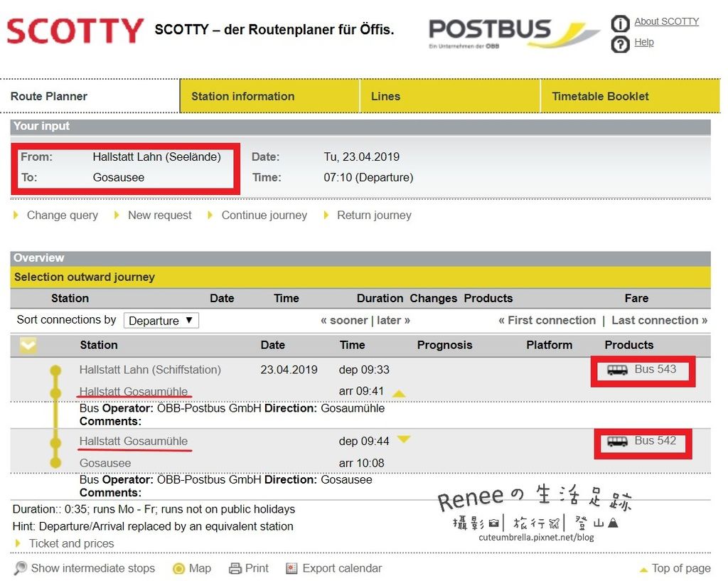The height and width of the screenshot is (581, 728).
Task: Click the Continue journey link
Action: (x=264, y=215)
